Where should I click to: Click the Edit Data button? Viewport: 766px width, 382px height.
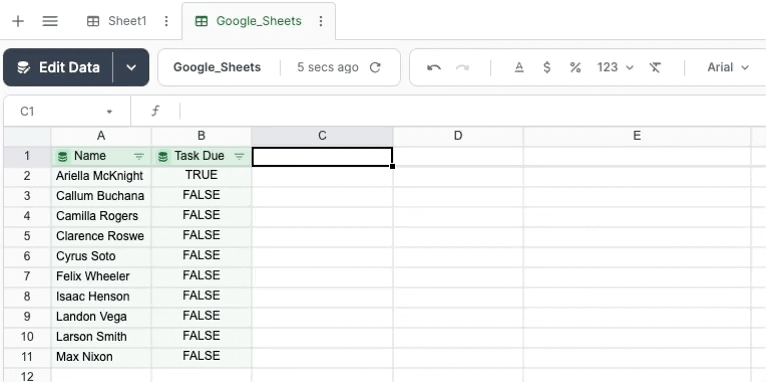point(59,67)
